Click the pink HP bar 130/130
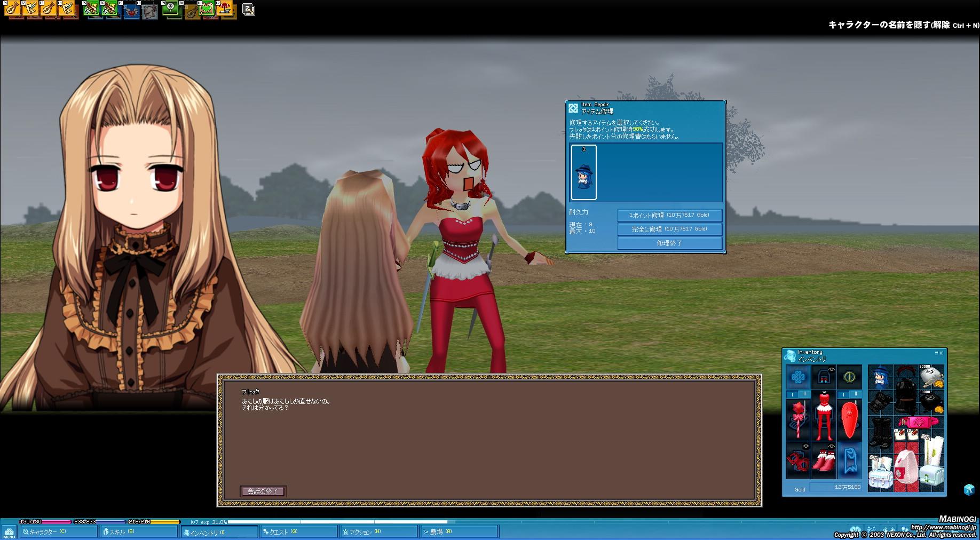Screen dimensions: 980x540 [x=45, y=522]
